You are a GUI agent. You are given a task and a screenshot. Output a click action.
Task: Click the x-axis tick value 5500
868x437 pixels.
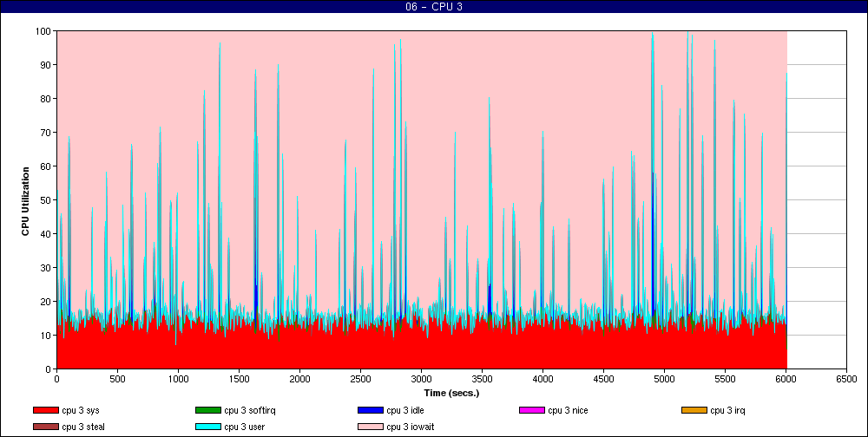tap(725, 380)
